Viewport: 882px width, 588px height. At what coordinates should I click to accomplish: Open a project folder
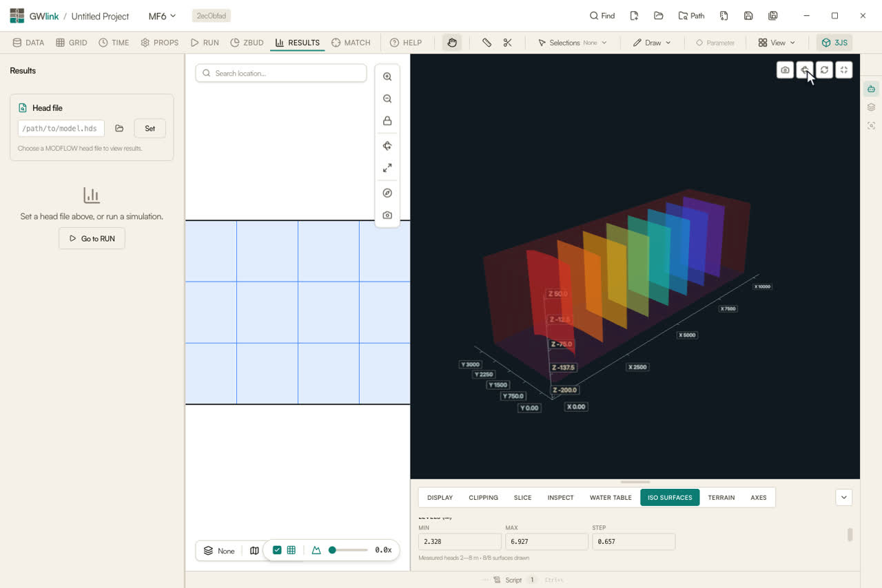(659, 16)
